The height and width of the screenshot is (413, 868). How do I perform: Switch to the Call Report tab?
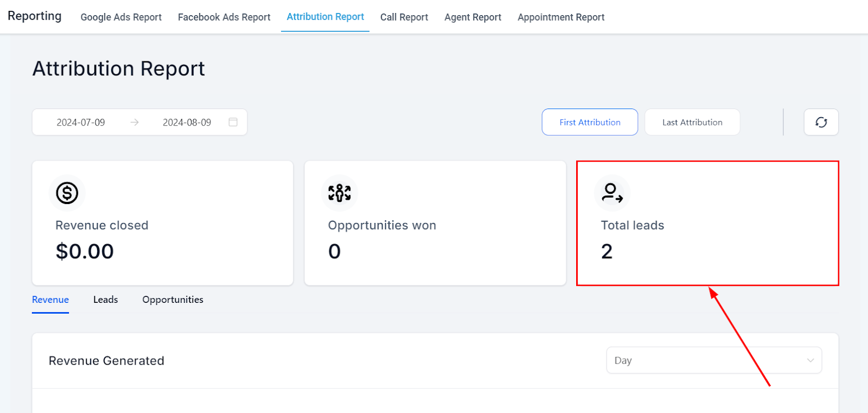coord(404,17)
